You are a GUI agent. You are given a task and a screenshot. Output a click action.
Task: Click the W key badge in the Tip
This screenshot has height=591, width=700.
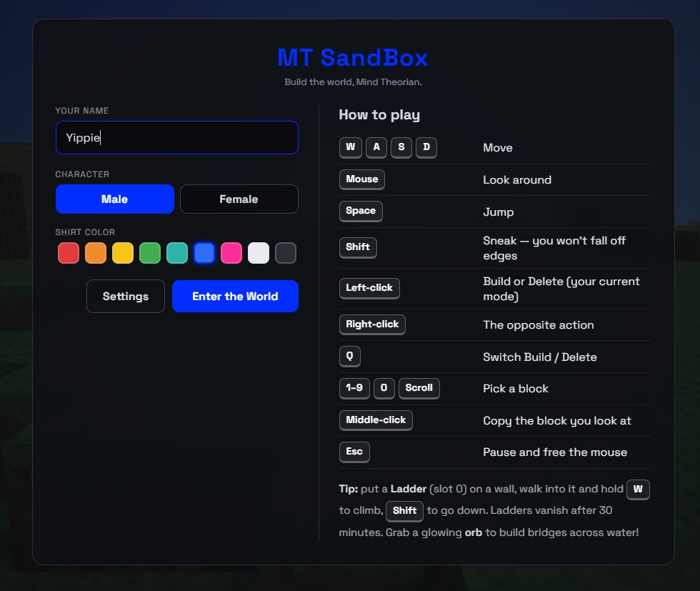pyautogui.click(x=638, y=490)
